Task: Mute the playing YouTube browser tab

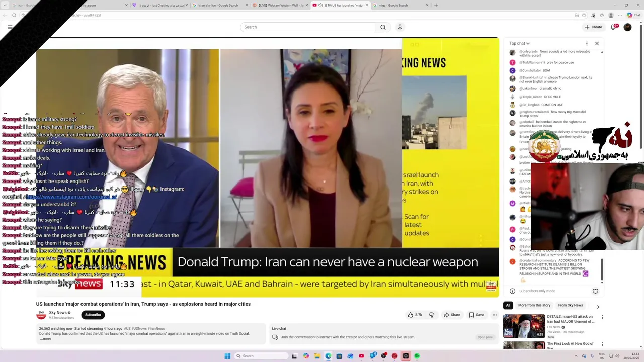Action: 320,5
